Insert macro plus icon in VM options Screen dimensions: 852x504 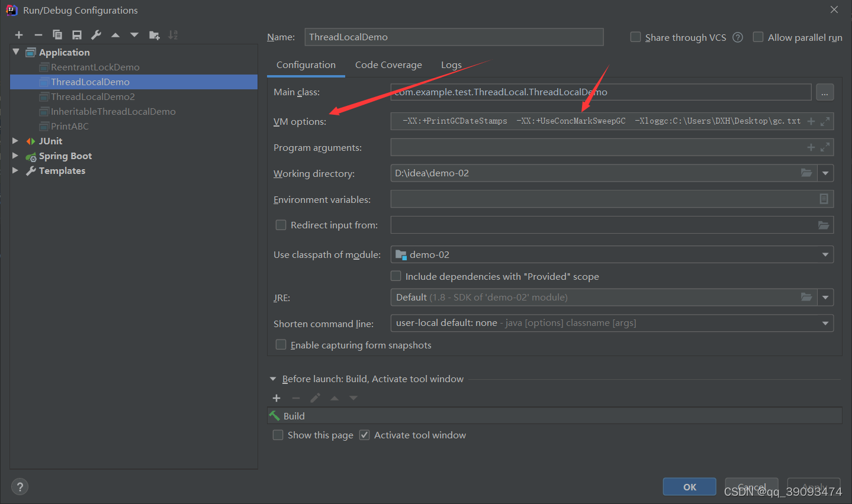pos(811,121)
